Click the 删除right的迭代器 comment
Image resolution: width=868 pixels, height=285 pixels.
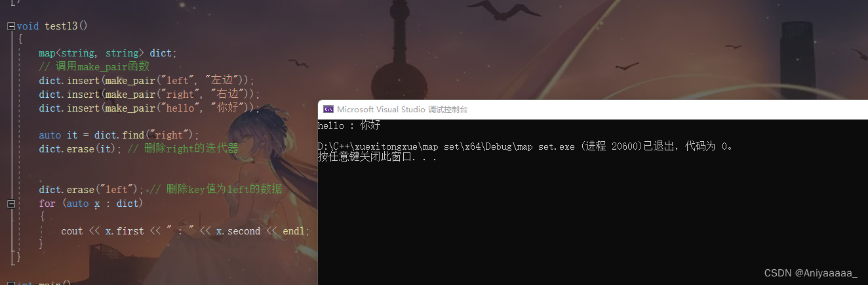click(182, 149)
